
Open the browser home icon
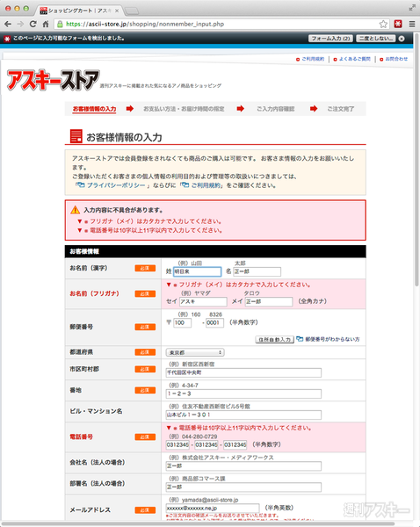(x=46, y=24)
